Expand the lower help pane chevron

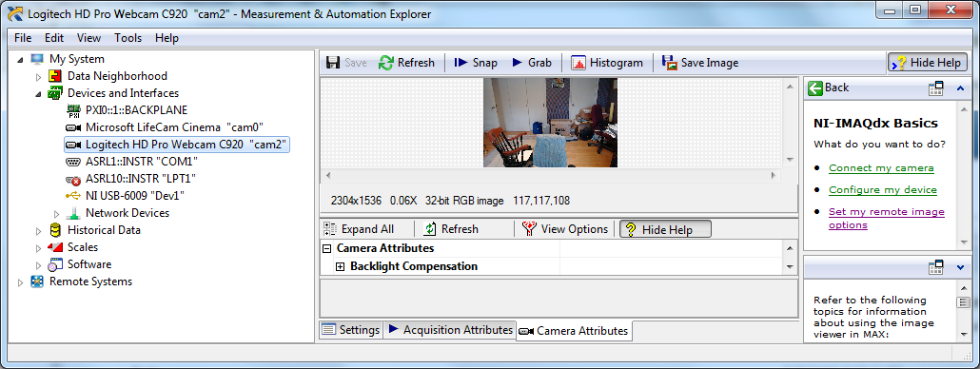click(x=961, y=268)
